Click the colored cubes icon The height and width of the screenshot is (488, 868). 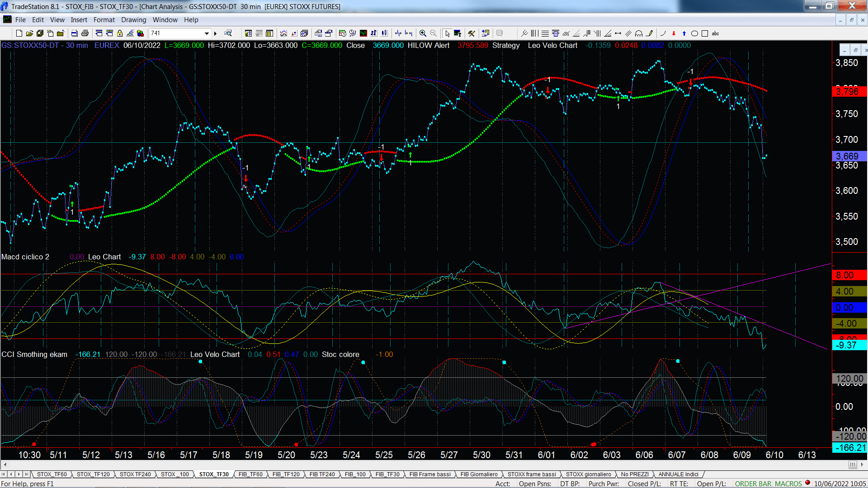[140, 33]
